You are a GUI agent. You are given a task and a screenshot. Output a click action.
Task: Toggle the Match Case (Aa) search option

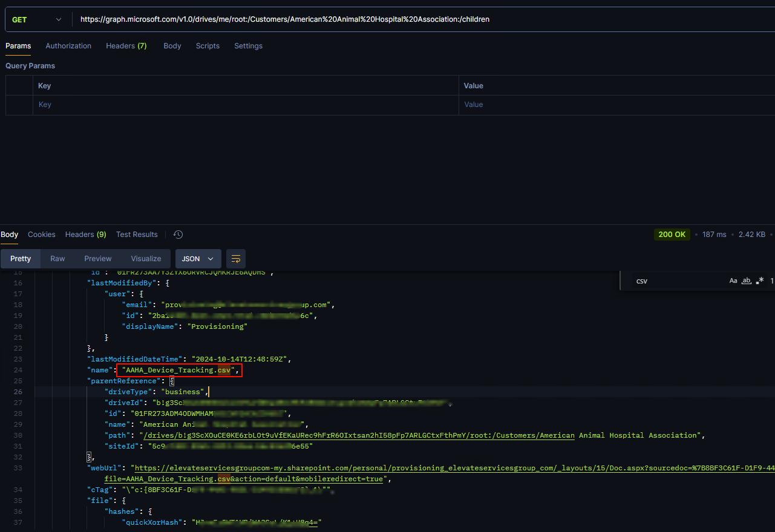(733, 281)
